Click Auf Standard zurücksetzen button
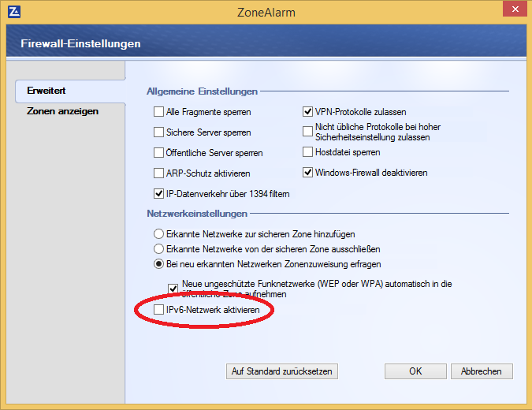Screen dimensions: 532x410 (281, 371)
